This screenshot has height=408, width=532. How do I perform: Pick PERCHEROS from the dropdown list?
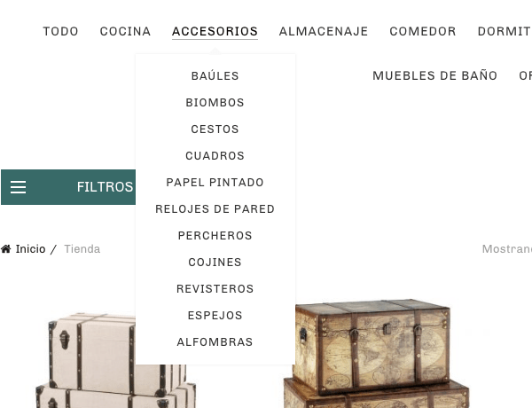tap(215, 236)
